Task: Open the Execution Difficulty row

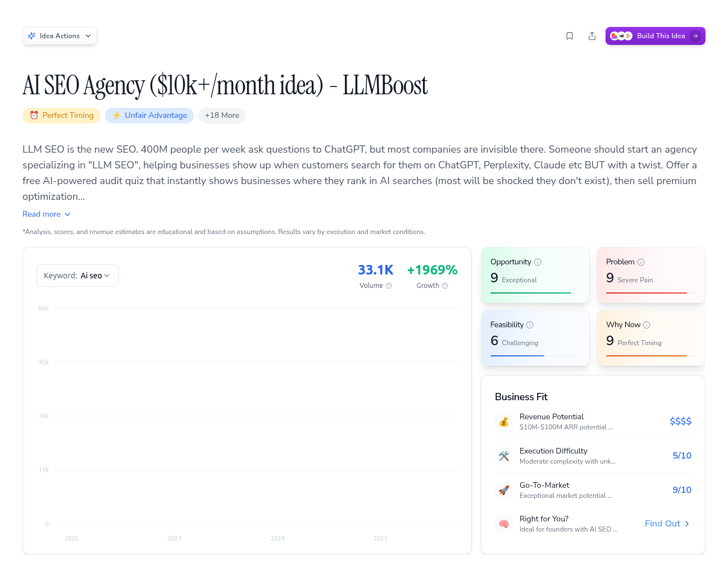Action: (593, 456)
